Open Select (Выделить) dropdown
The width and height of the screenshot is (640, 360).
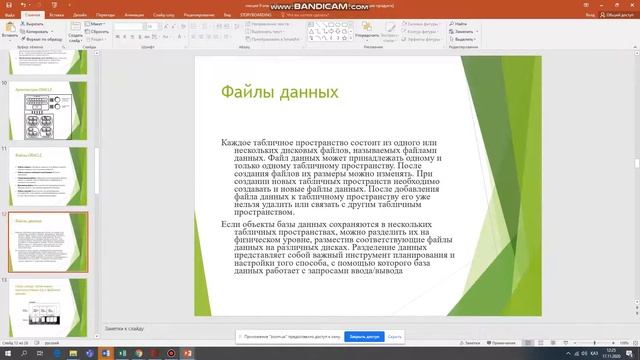tap(462, 39)
